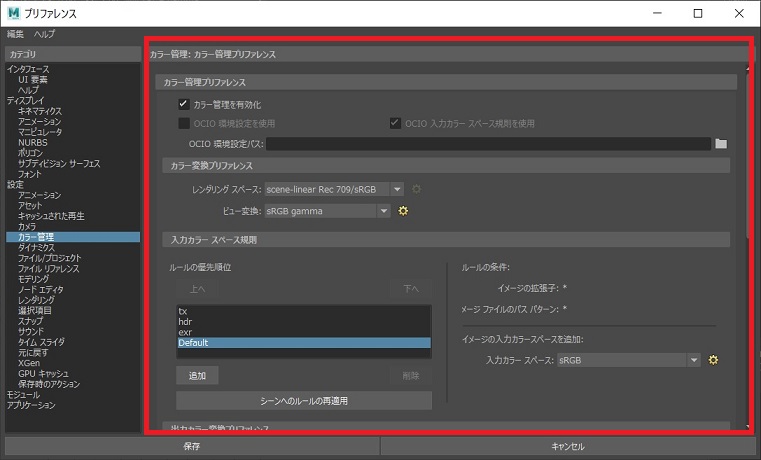
Task: Select the Default rule in list
Action: (x=304, y=343)
